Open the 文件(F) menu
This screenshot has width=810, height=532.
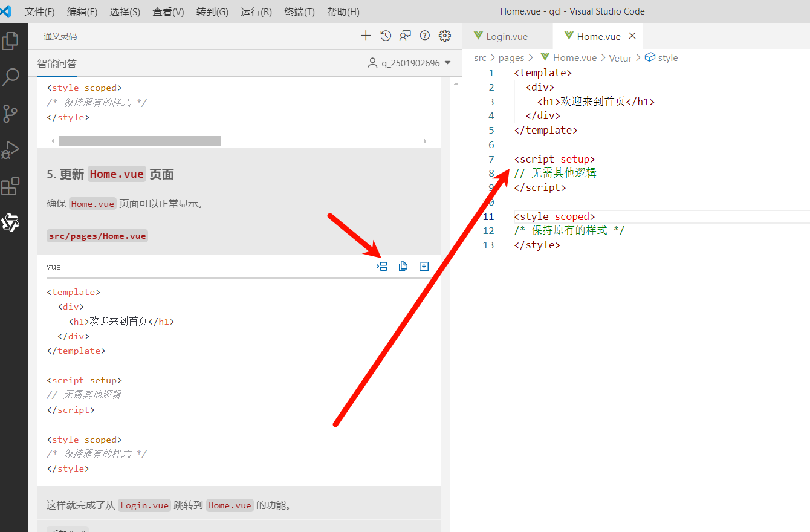tap(40, 11)
